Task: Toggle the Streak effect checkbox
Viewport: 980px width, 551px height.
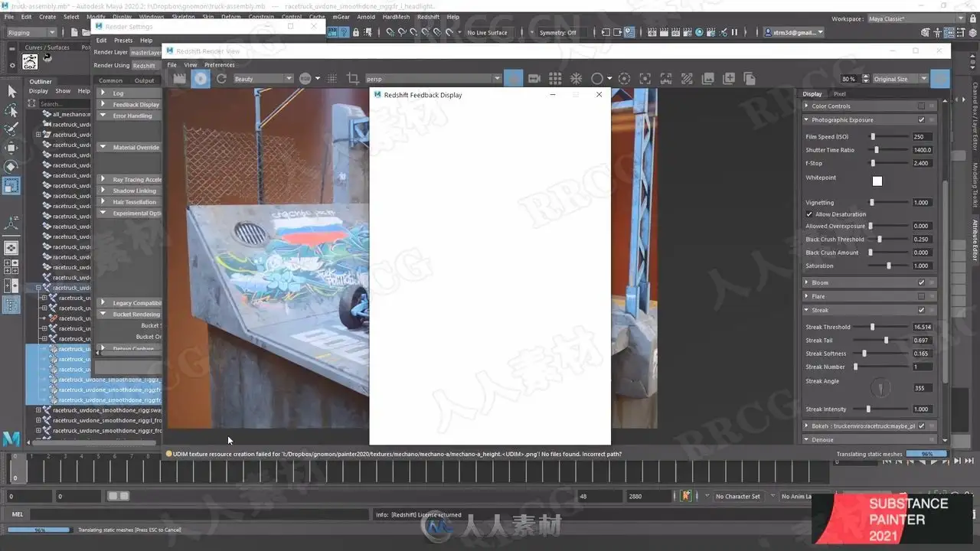Action: [x=921, y=310]
